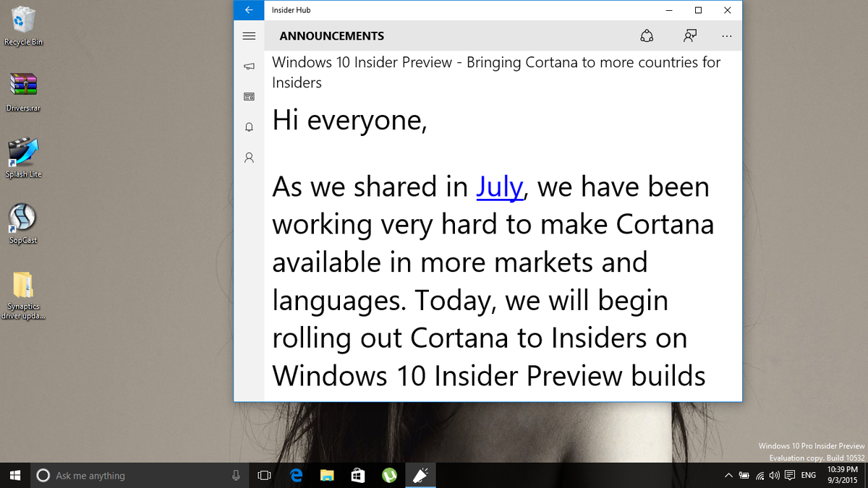The image size is (868, 488).
Task: Click the Cortana microphone icon
Action: 236,475
